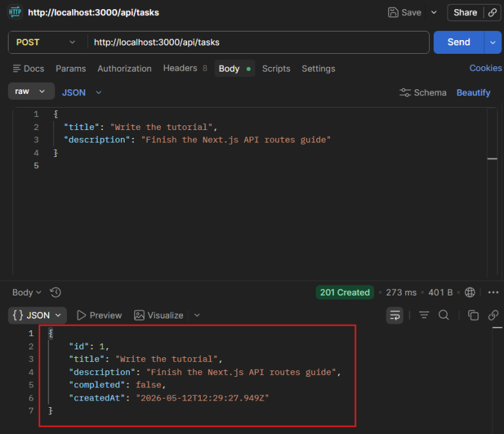The image size is (504, 434).
Task: Click the "title" line in request body
Action: click(x=140, y=127)
